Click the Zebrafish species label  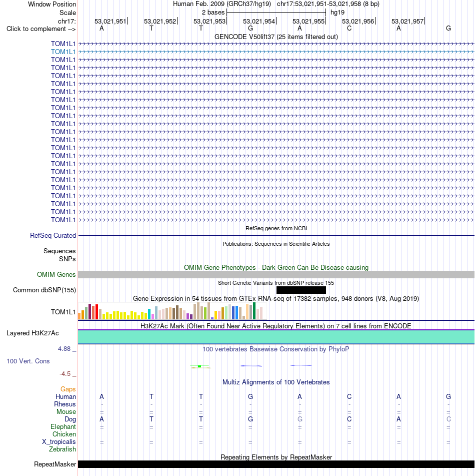pos(62,449)
